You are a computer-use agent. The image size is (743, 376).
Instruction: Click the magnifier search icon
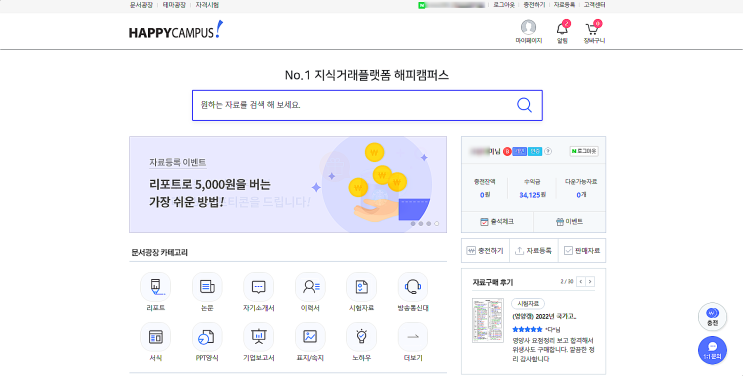[524, 105]
